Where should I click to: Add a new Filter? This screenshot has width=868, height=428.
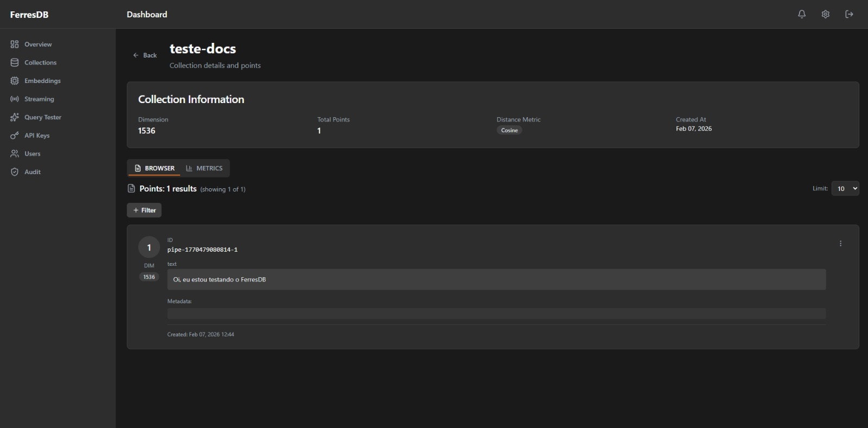point(144,210)
